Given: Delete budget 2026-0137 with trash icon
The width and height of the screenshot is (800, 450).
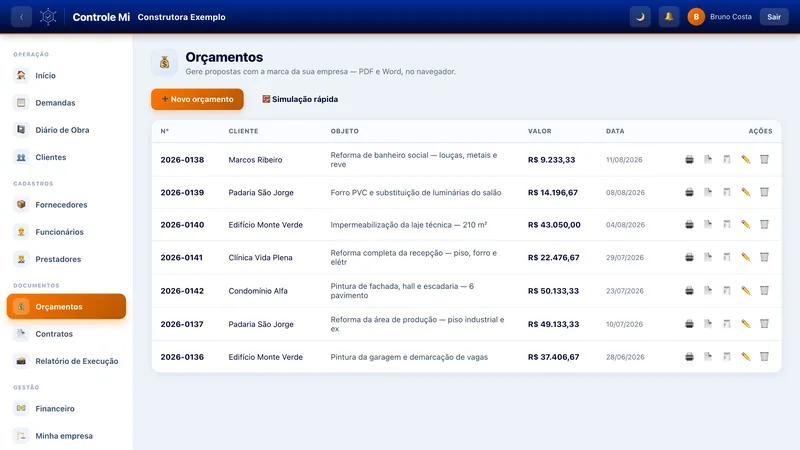Looking at the screenshot, I should (x=764, y=324).
